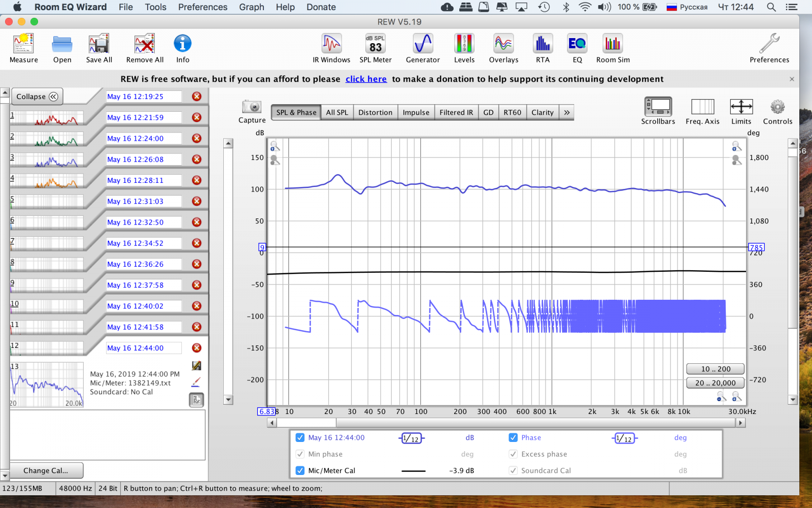Enable Excess phase checkbox
Viewport: 812px width, 508px height.
click(x=513, y=454)
